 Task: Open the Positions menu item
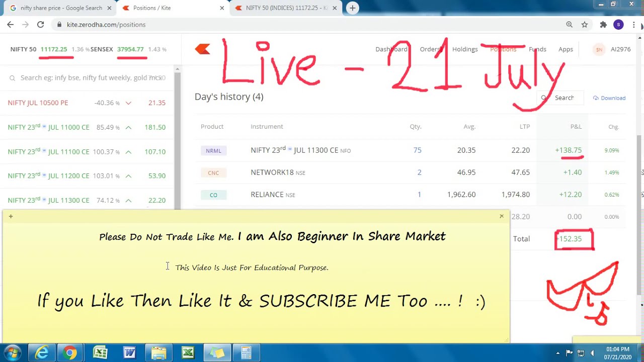click(503, 49)
